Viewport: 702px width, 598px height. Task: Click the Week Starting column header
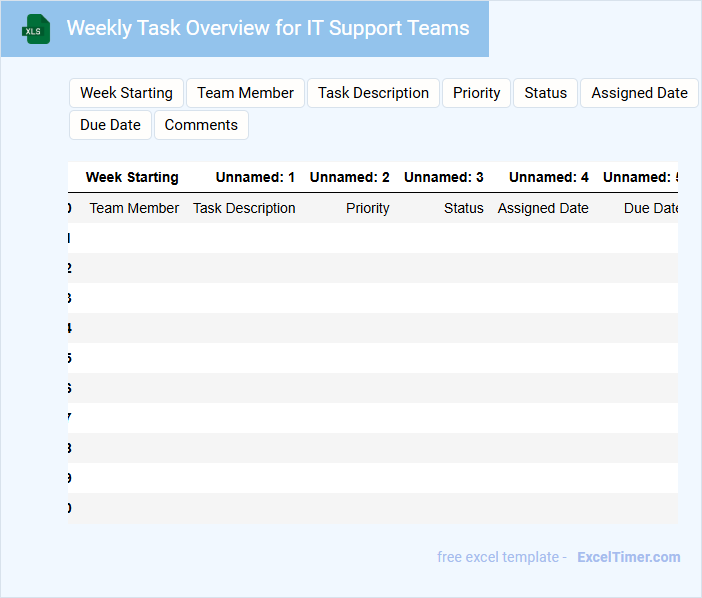132,177
